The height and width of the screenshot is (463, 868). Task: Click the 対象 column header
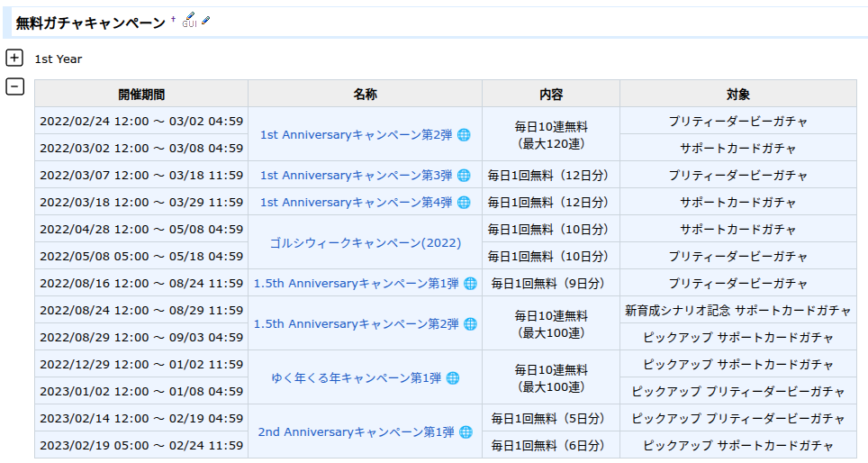738,94
